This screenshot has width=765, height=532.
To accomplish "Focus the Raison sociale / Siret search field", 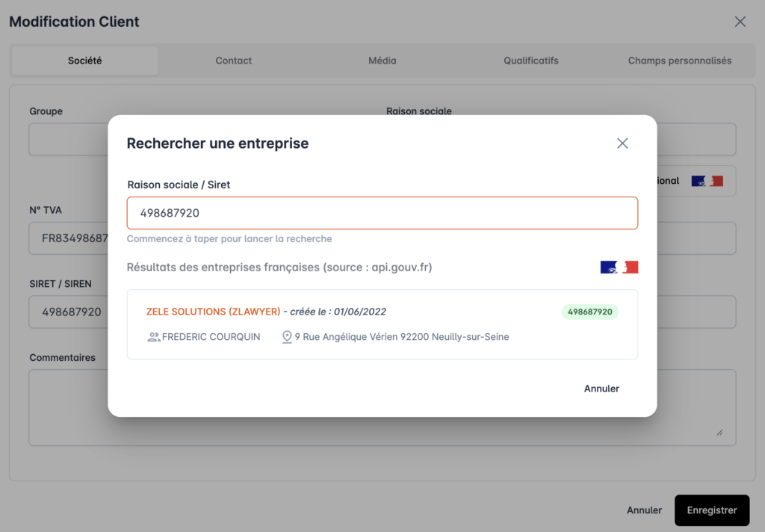I will [382, 213].
